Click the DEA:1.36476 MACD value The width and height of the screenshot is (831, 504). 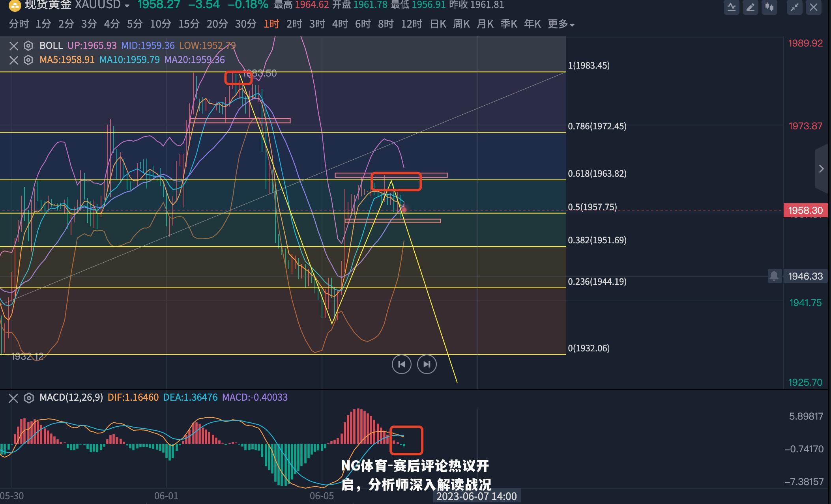tap(191, 398)
